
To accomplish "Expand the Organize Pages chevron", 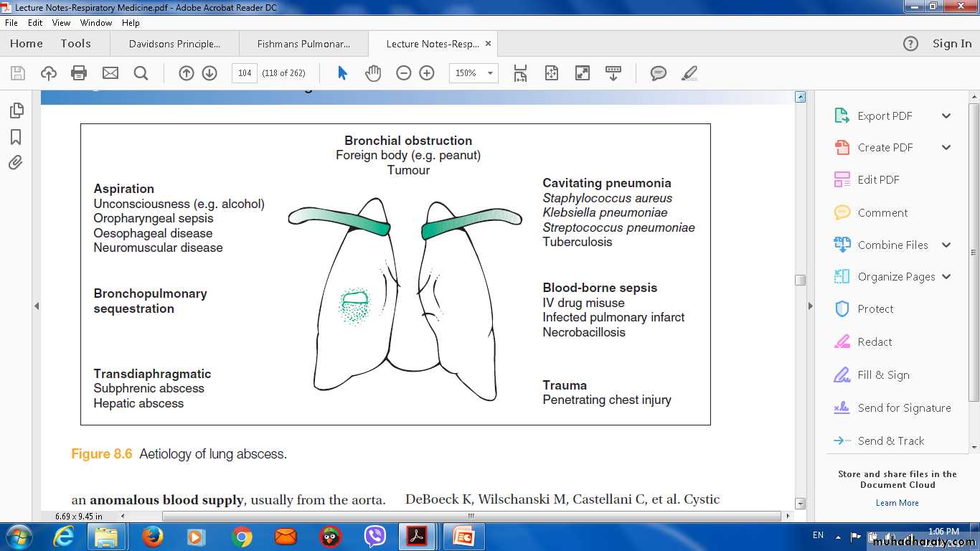I will point(946,277).
